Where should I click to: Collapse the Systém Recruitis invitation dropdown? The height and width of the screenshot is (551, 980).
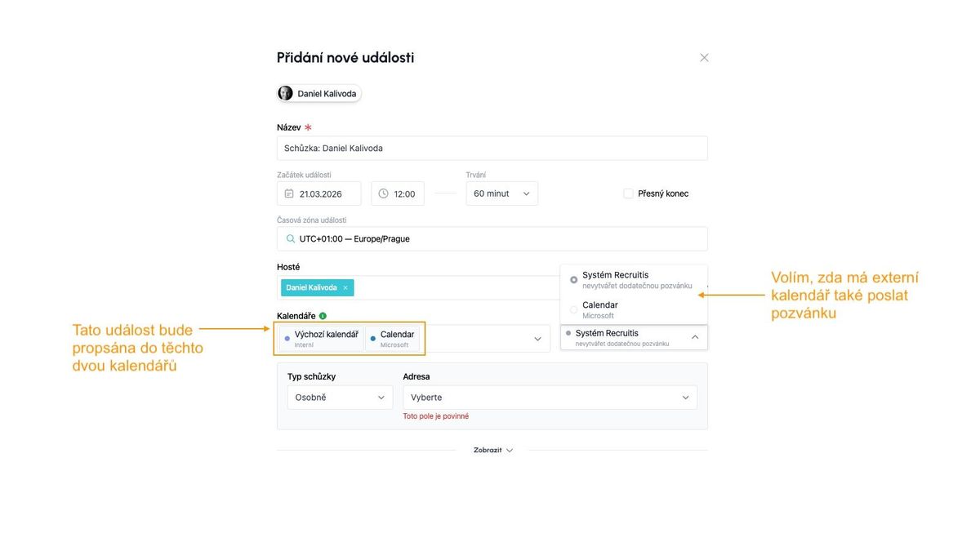[x=695, y=337]
